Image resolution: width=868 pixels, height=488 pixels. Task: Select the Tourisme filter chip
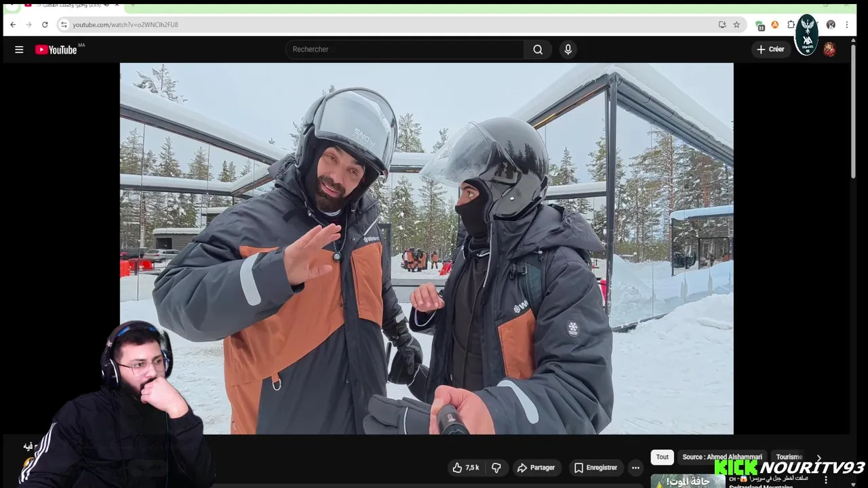click(789, 457)
